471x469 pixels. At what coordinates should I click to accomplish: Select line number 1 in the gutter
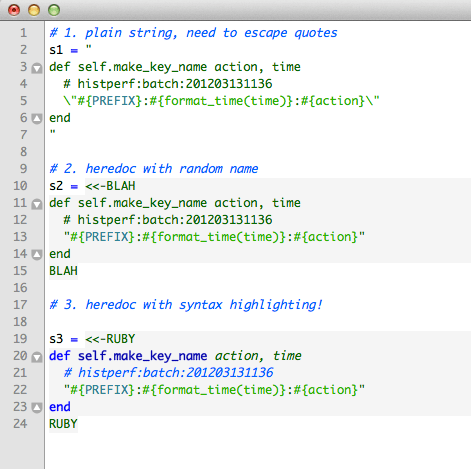(23, 33)
